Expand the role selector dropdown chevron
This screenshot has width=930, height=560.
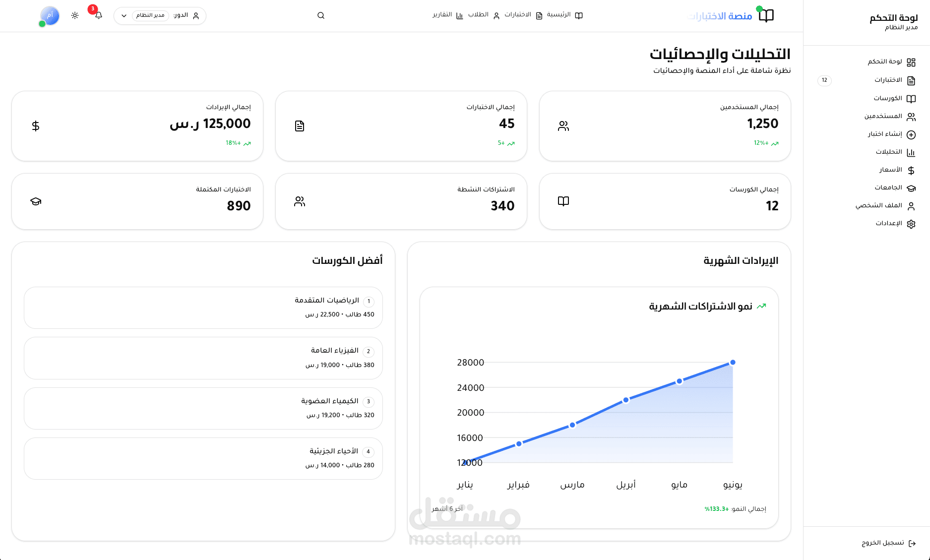pos(124,16)
